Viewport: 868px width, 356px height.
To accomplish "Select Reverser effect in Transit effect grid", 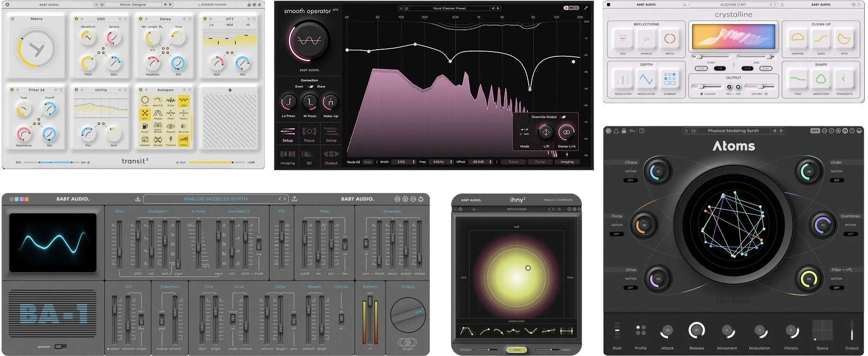I will point(184,127).
